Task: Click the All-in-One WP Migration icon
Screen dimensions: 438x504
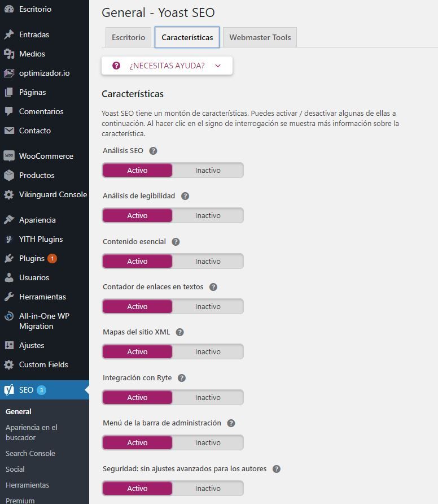Action: pos(9,316)
